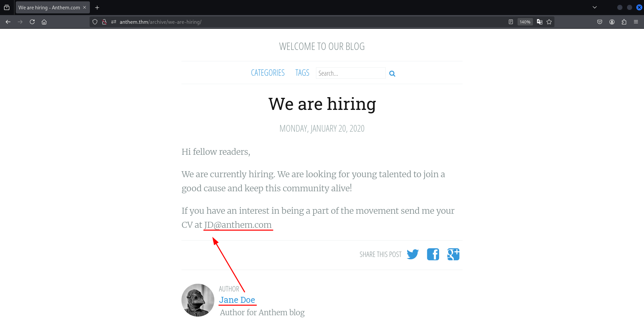Open a new browser tab
Screen dimensions: 644x333
97,7
